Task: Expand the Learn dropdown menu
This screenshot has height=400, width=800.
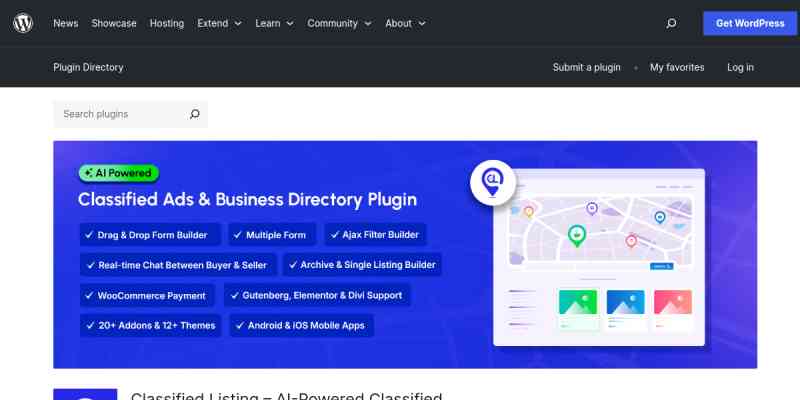Action: click(x=274, y=23)
